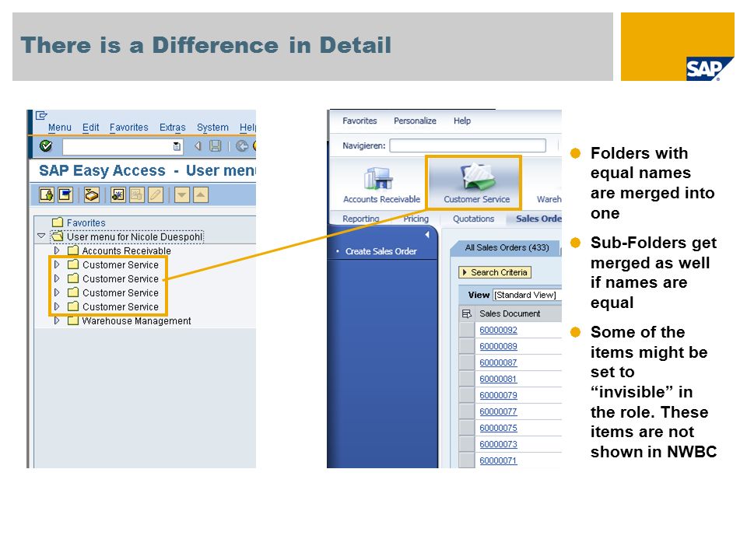Viewport: 747px width, 560px height.
Task: Expand the last Customer Service folder arrow
Action: (x=57, y=306)
